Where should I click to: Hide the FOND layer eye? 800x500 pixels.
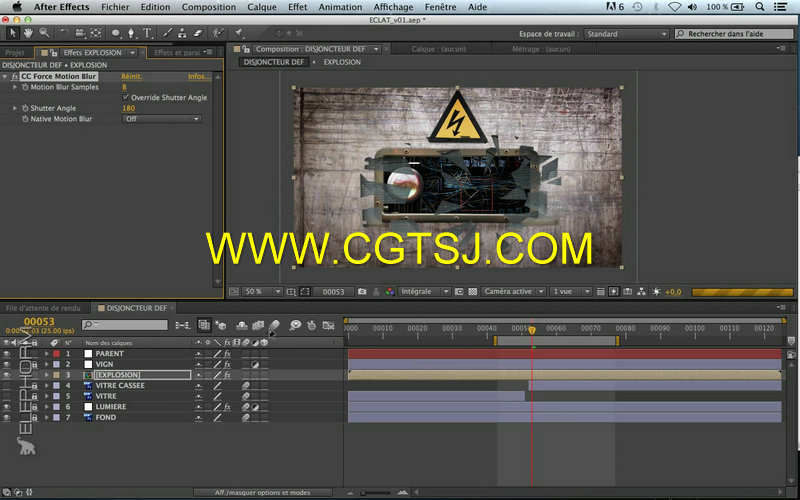tap(6, 417)
